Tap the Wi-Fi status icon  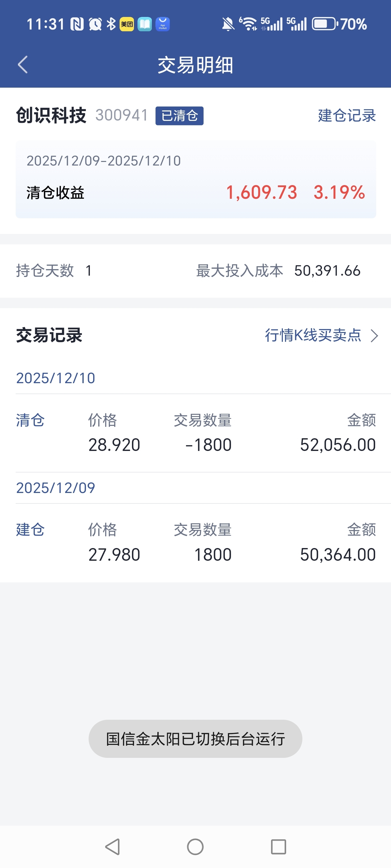(x=249, y=24)
